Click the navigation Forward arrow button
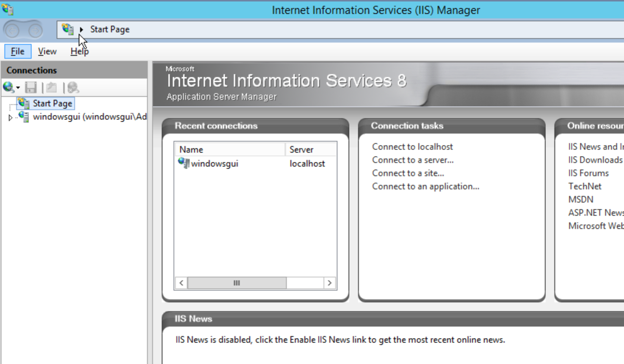This screenshot has width=624, height=364. pyautogui.click(x=35, y=30)
